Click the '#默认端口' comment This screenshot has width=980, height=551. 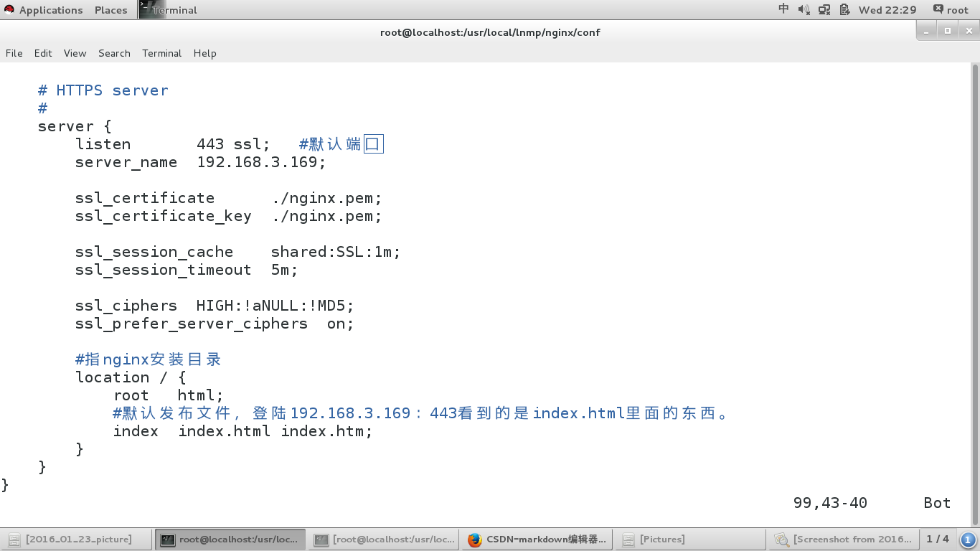click(341, 144)
